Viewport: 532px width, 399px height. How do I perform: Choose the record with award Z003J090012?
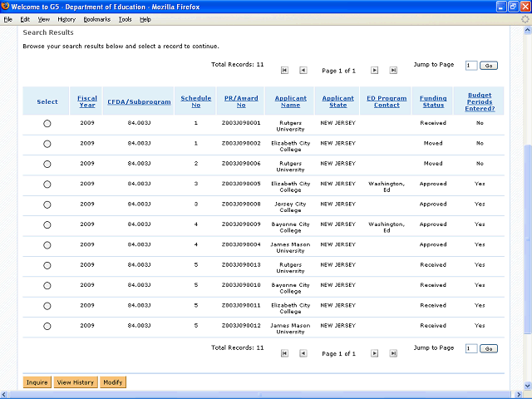coord(47,327)
